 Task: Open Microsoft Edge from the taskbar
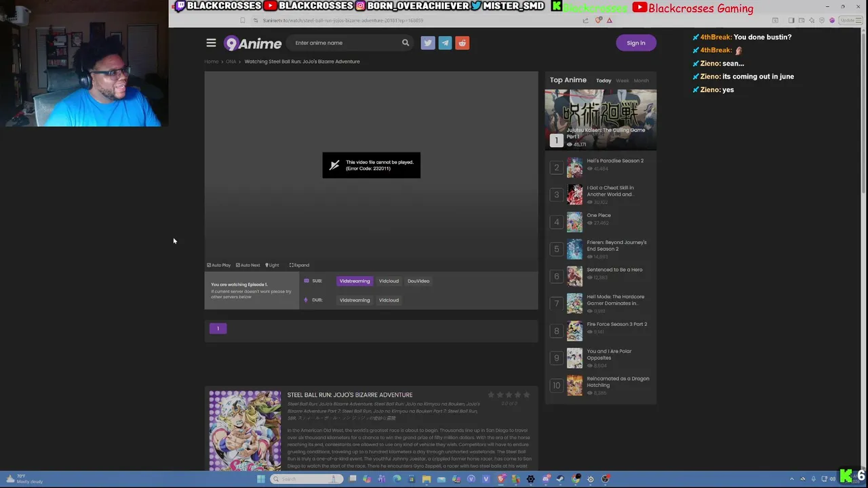point(397,479)
